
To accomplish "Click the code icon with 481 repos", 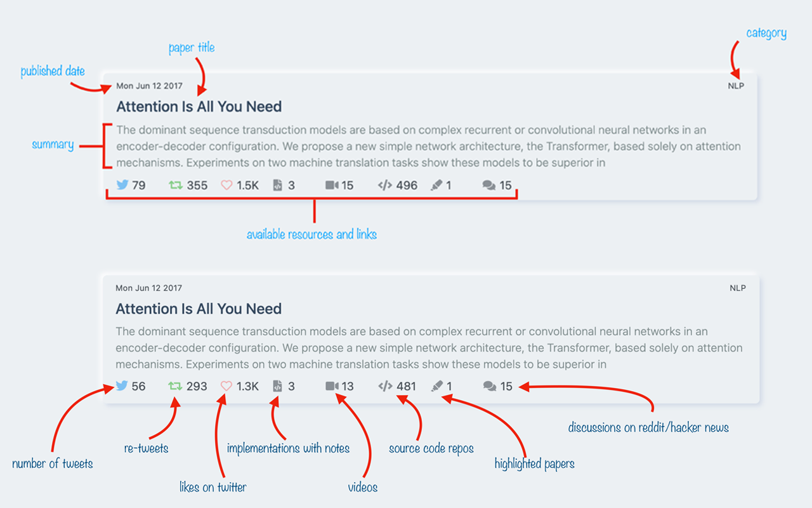I will [385, 385].
